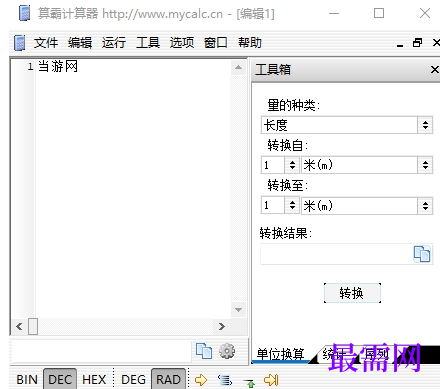Click the 转换 button

click(352, 293)
